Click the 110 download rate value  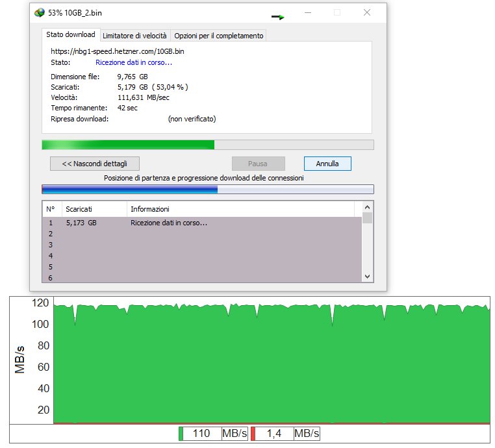202,434
